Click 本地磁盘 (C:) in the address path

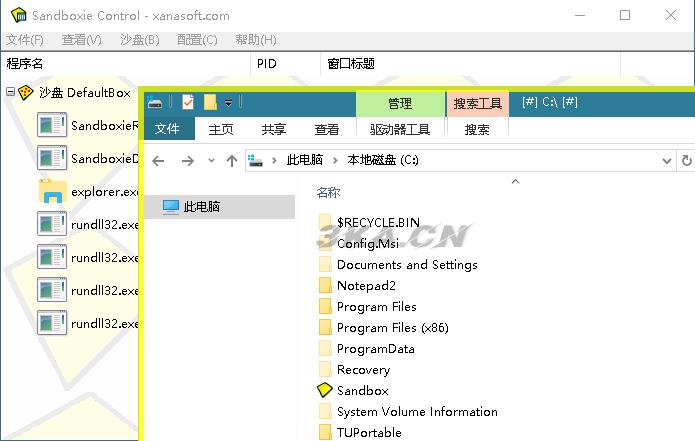tap(383, 160)
